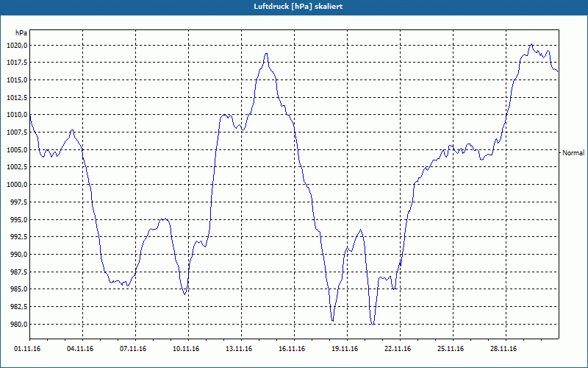Select date label 22.11.16
This screenshot has height=368, width=588.
398,349
